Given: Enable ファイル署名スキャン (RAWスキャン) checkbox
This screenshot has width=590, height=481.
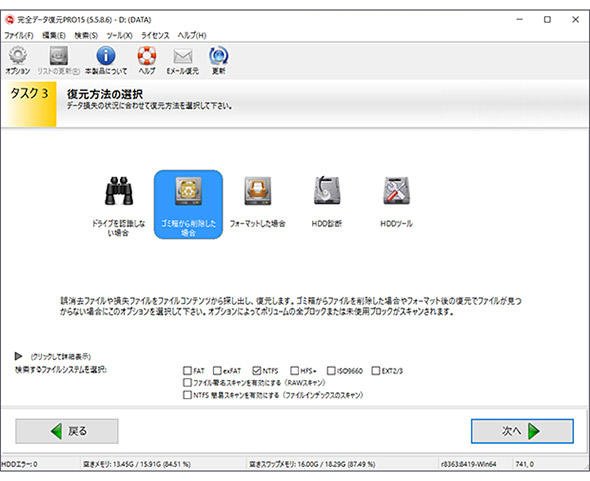Looking at the screenshot, I should (187, 383).
